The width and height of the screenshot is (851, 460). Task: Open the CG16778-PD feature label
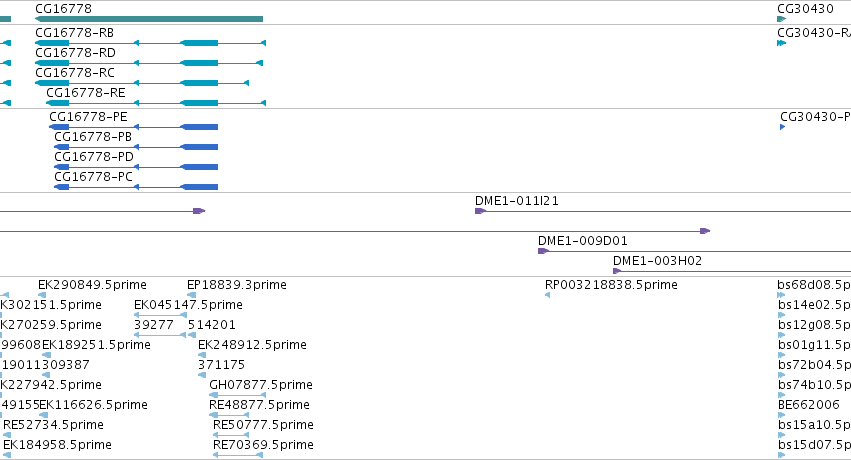coord(93,157)
